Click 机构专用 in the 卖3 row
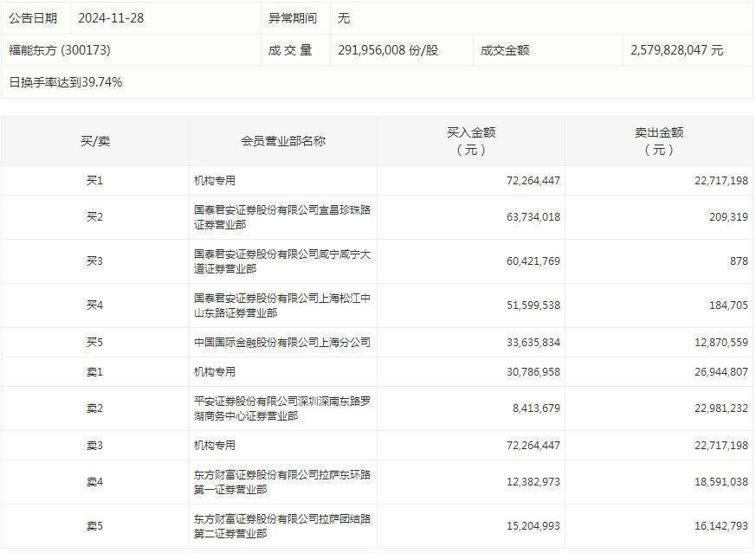 coord(215,446)
